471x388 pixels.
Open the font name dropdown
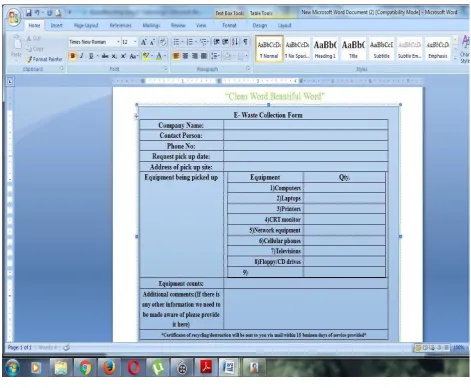coord(118,42)
